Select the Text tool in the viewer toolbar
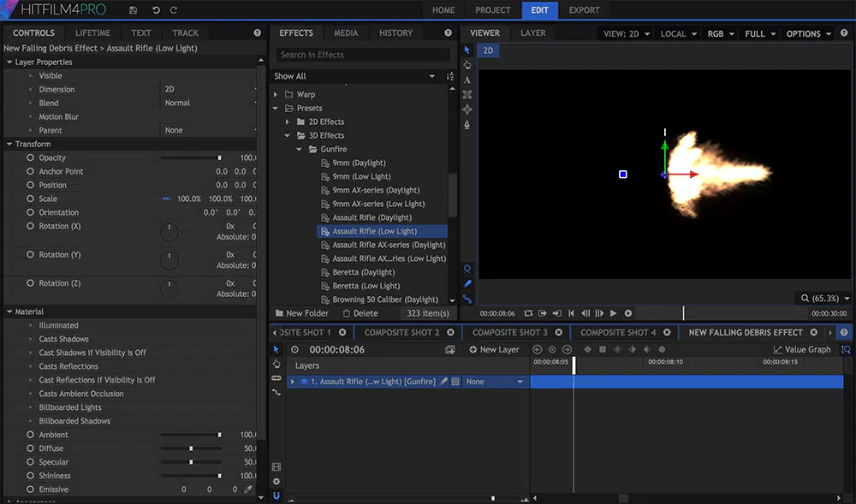This screenshot has height=504, width=856. pyautogui.click(x=467, y=79)
